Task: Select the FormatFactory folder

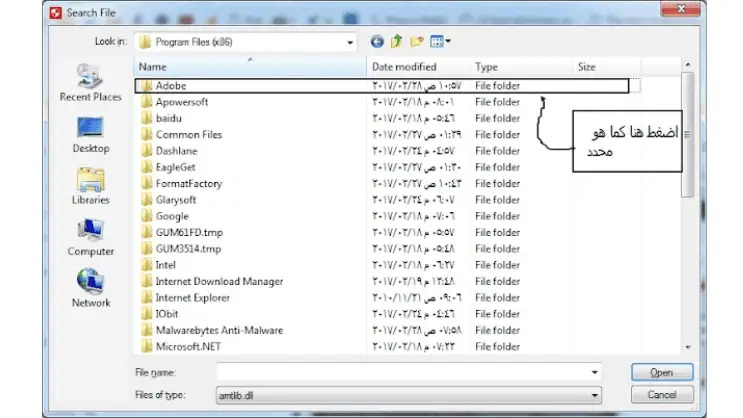Action: [189, 184]
